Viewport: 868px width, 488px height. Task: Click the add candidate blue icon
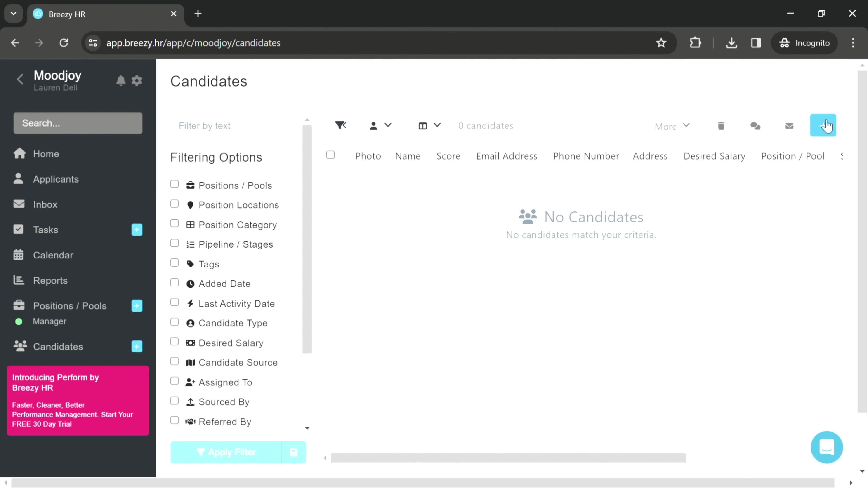[x=823, y=125]
